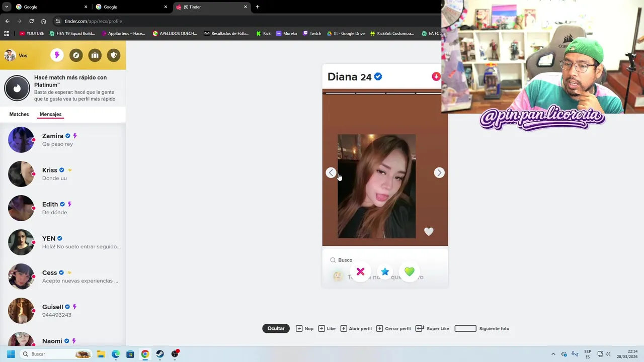Like Diana with the green heart button
Screen dimensions: 644x362
pyautogui.click(x=410, y=272)
